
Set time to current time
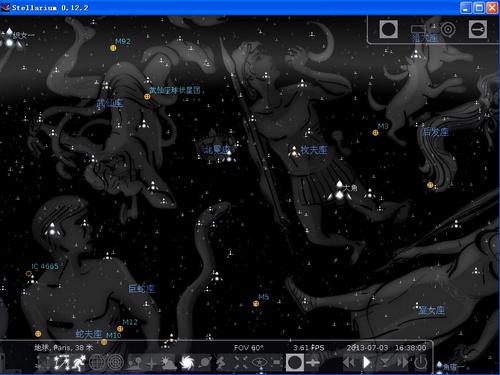click(x=385, y=363)
